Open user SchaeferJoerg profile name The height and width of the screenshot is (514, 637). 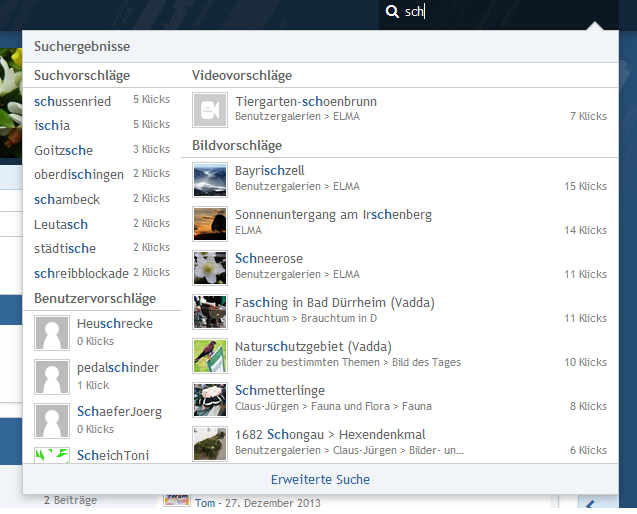[119, 412]
